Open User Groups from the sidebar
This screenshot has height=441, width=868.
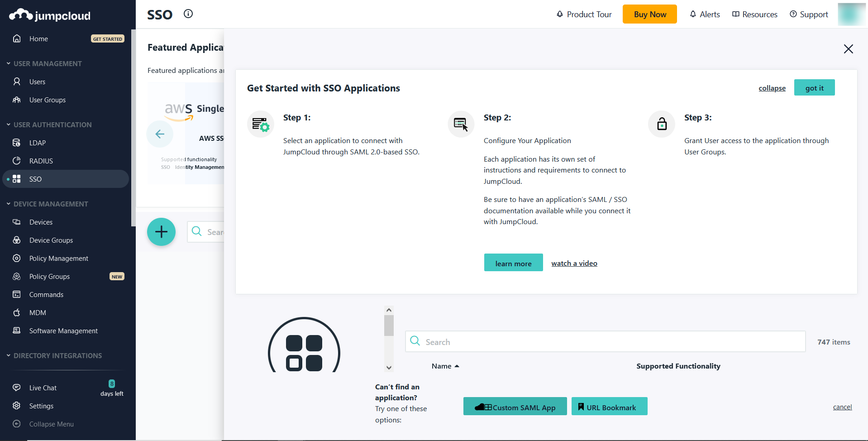(x=47, y=100)
